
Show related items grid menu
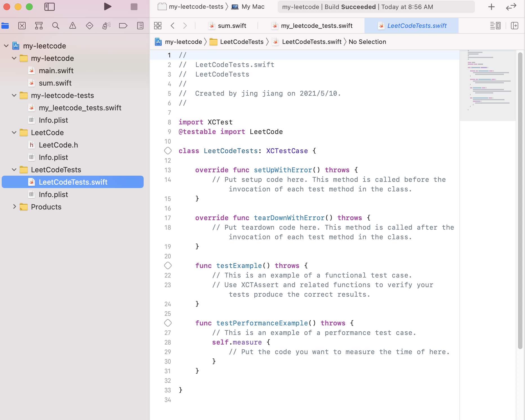(158, 26)
